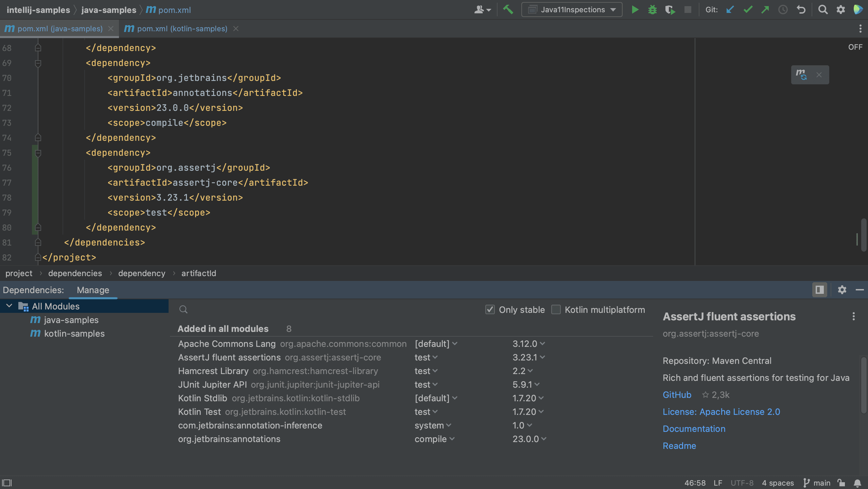Push commits with the green arrow icon
The width and height of the screenshot is (868, 489).
click(765, 10)
